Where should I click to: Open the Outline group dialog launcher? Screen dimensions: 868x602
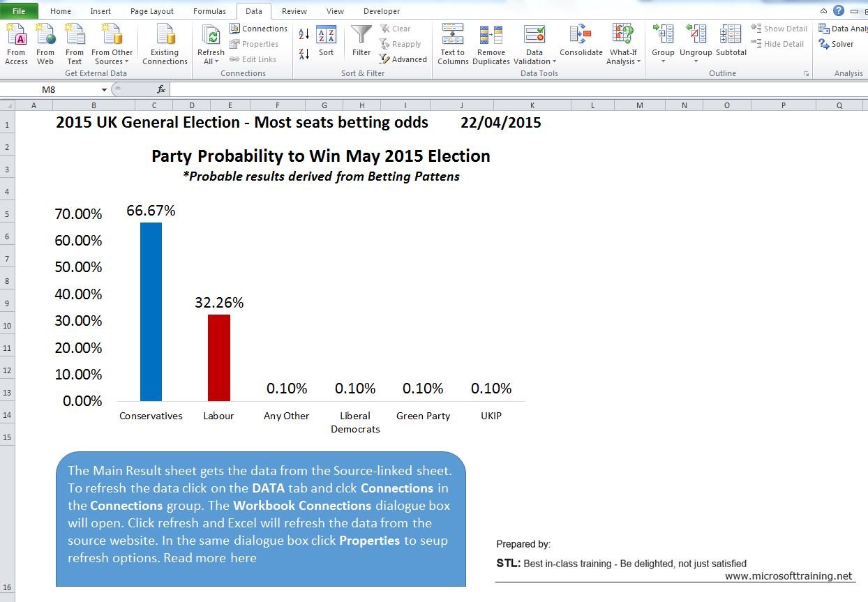tap(807, 73)
